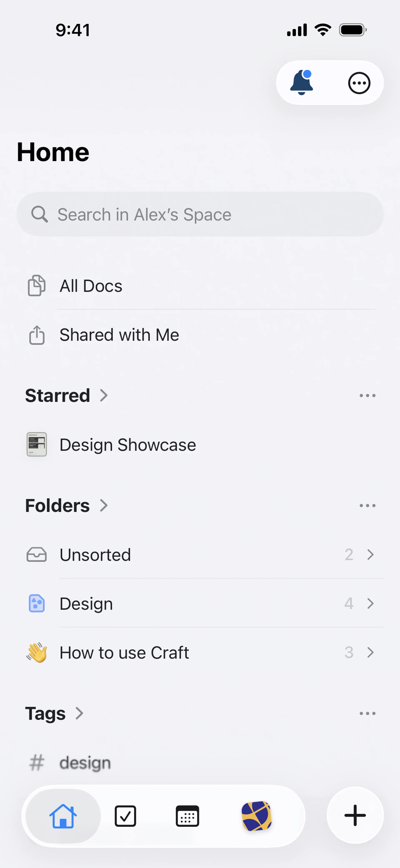Image resolution: width=400 pixels, height=868 pixels.
Task: Open Starred section more options
Action: coord(367,396)
